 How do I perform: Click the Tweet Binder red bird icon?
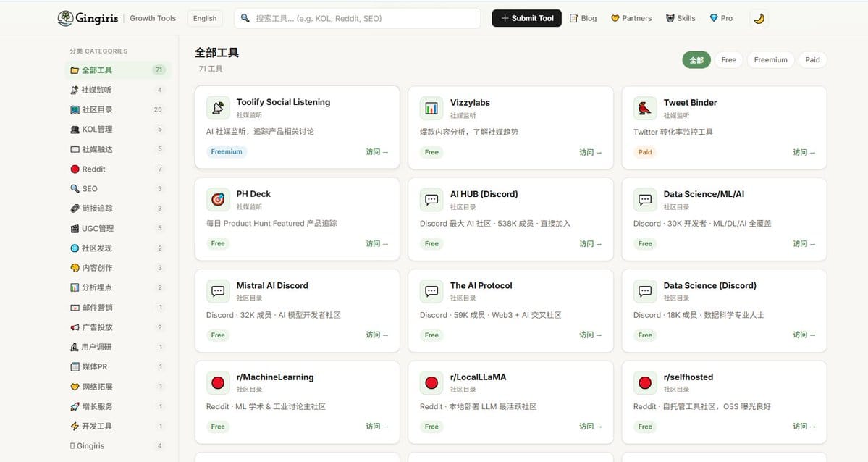coord(645,108)
